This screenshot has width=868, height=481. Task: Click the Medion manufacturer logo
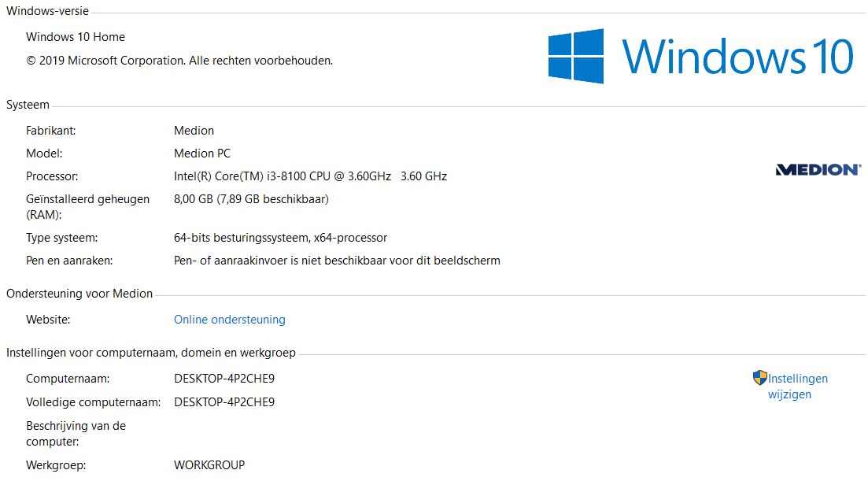pos(818,169)
